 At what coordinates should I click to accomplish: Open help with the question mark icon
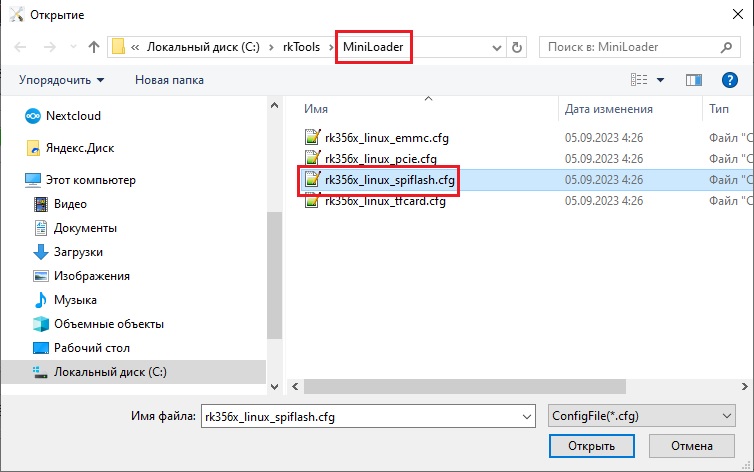pyautogui.click(x=729, y=80)
